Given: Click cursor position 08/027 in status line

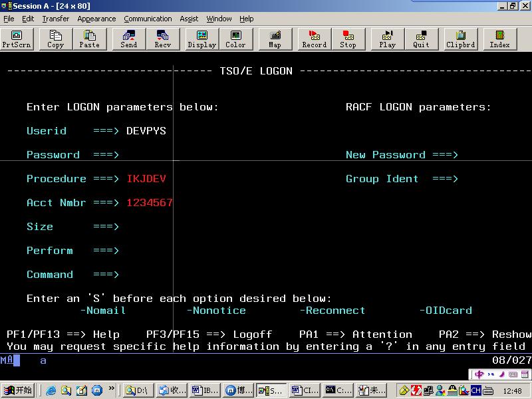Looking at the screenshot, I should 512,360.
